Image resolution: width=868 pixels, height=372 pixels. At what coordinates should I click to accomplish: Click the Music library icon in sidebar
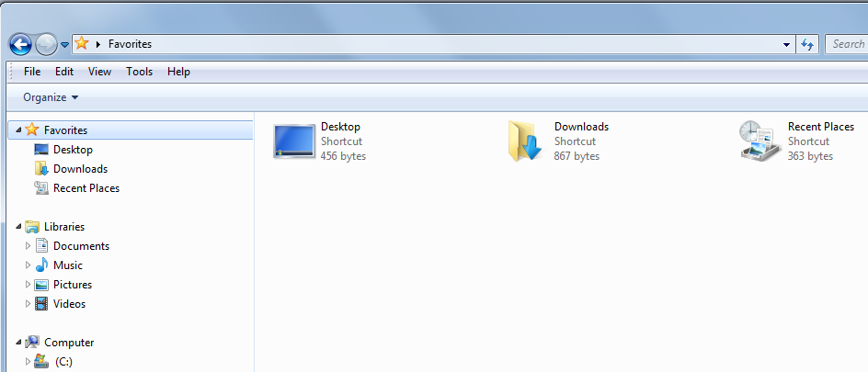pyautogui.click(x=41, y=265)
